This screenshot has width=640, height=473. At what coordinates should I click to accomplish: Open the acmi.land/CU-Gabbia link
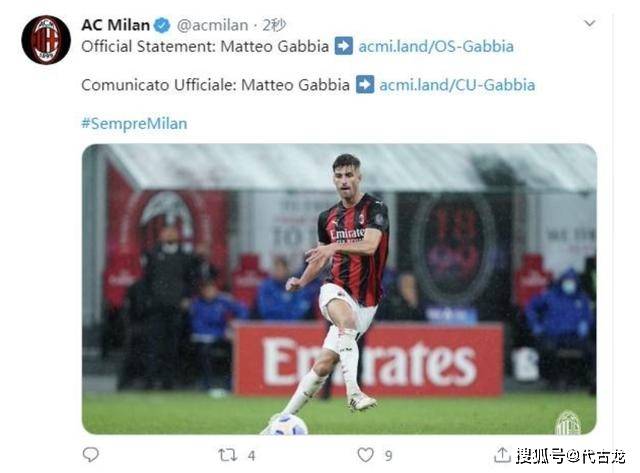[x=457, y=85]
